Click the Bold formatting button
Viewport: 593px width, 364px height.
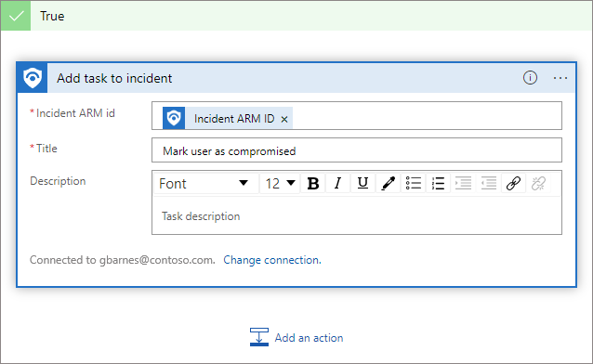click(312, 183)
